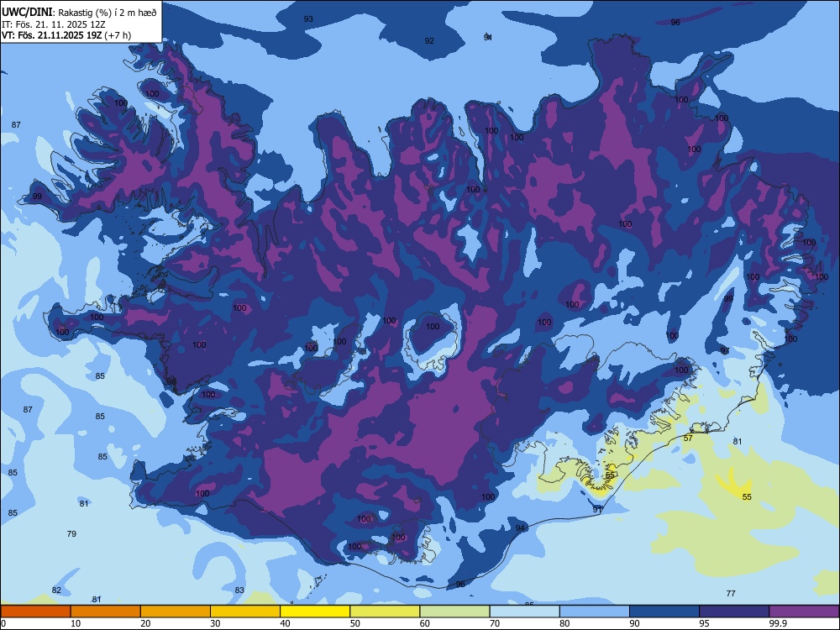The height and width of the screenshot is (630, 840).
Task: Click the 'UWC/DINI' title text
Action: (x=27, y=13)
